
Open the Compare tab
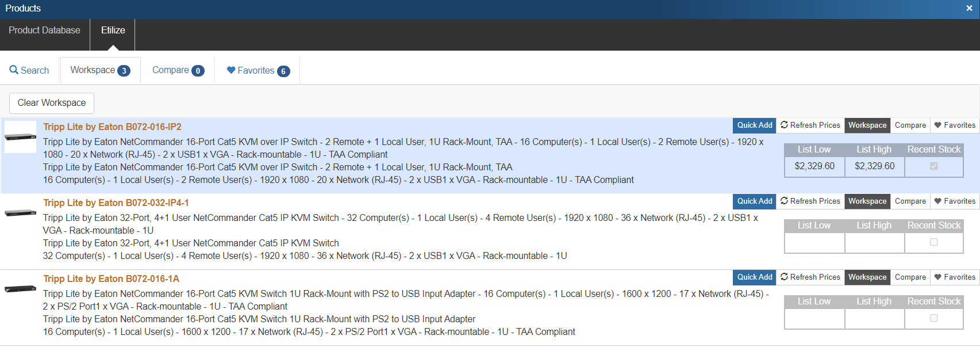178,70
